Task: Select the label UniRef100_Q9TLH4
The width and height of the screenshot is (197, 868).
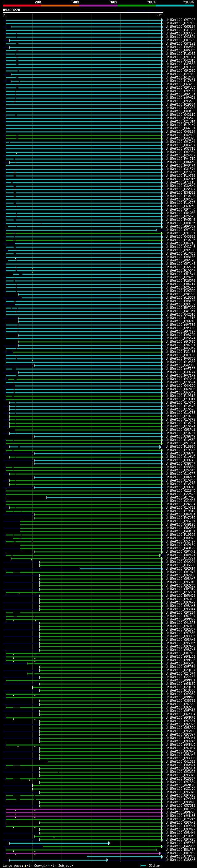Action: (x=180, y=230)
